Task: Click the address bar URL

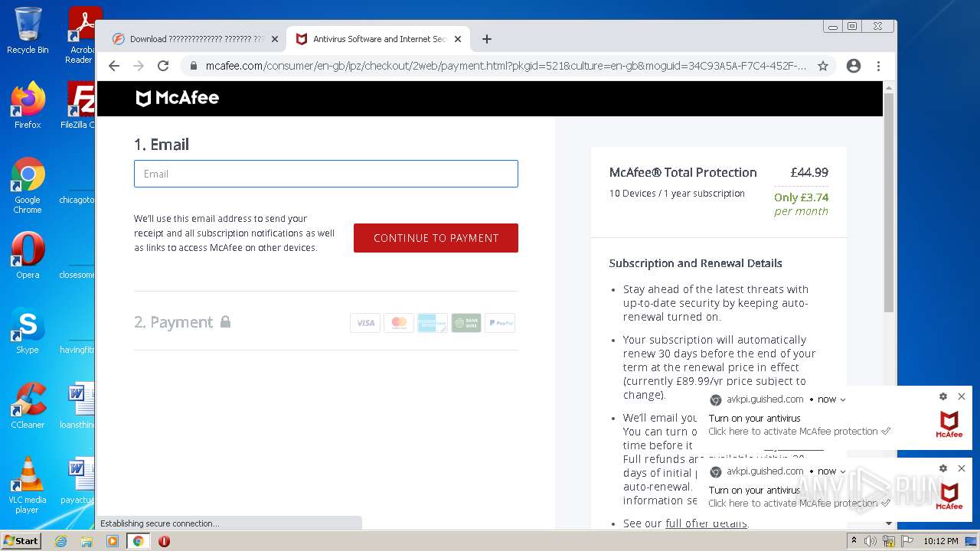Action: point(505,66)
